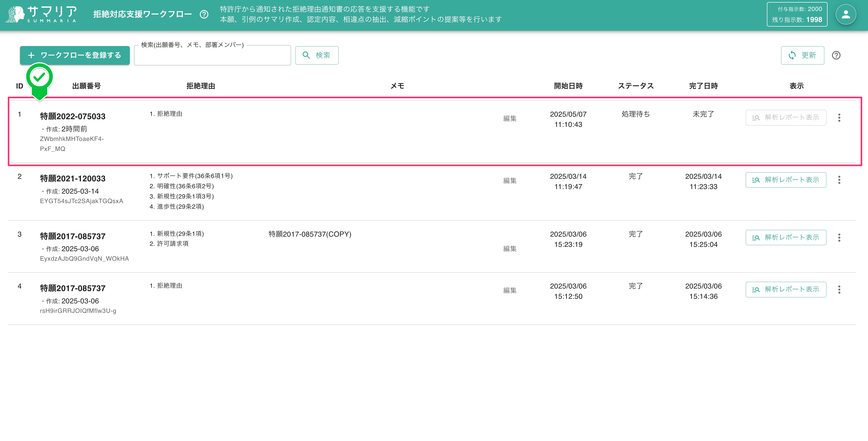Click the 更新 refresh button
Viewport: 868px width, 441px height.
click(x=802, y=55)
